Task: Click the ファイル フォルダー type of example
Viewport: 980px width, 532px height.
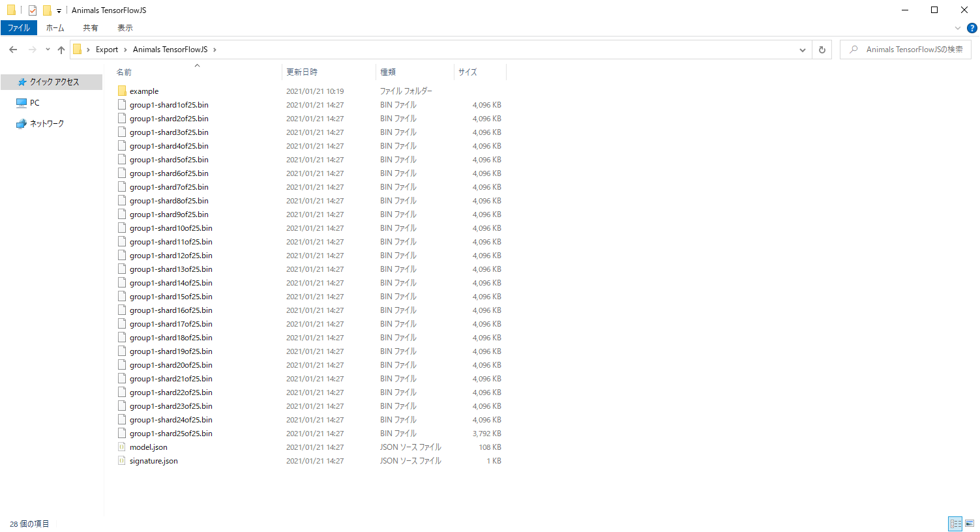Action: point(406,91)
